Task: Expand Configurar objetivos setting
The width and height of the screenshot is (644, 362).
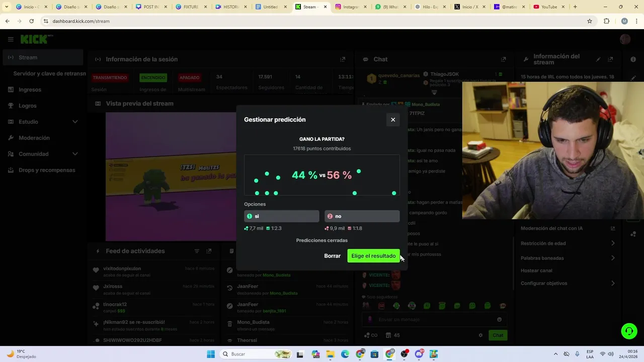Action: coord(613,283)
